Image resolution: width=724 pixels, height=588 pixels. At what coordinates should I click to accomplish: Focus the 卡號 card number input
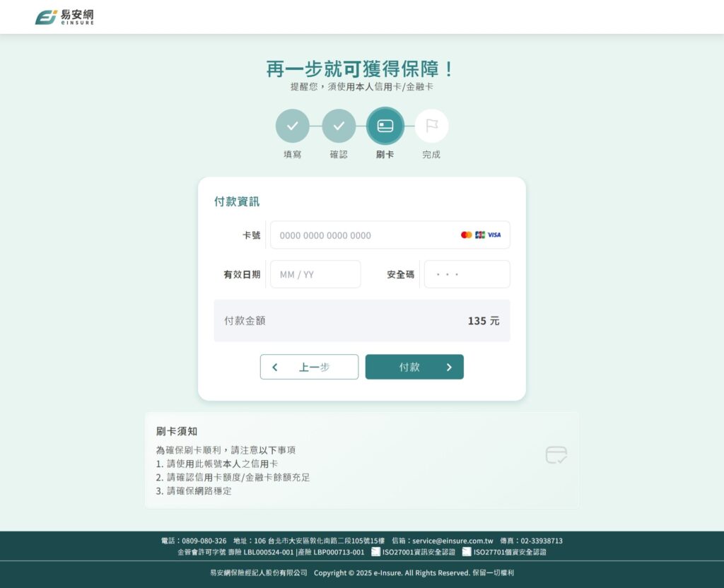[364, 235]
